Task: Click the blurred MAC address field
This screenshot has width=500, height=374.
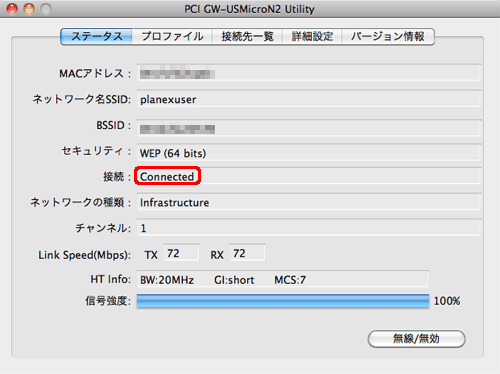Action: (309, 72)
